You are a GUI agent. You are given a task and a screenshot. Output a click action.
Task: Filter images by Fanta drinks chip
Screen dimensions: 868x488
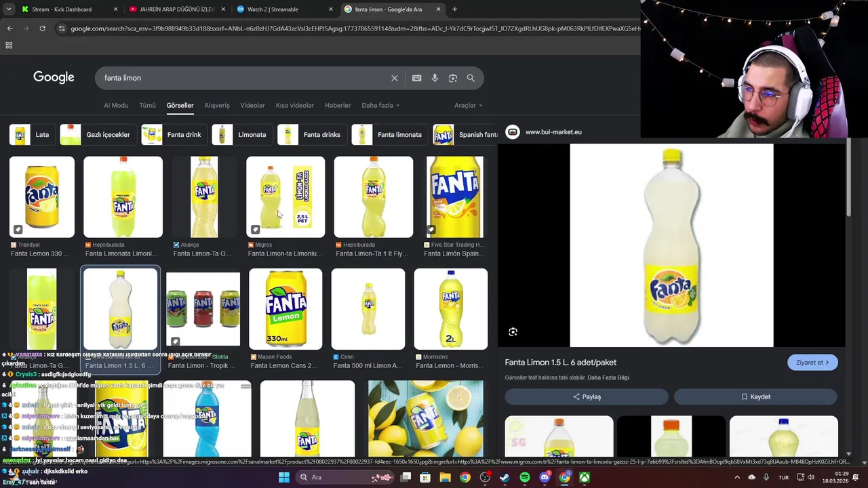pyautogui.click(x=311, y=134)
